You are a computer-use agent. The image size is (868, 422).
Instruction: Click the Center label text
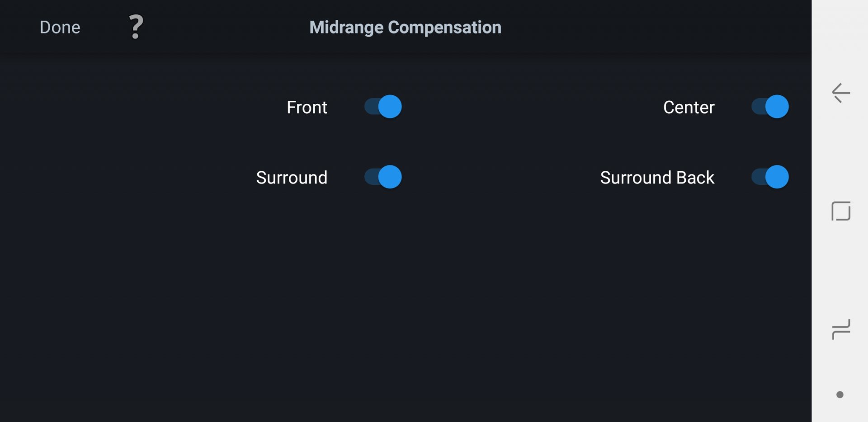689,108
